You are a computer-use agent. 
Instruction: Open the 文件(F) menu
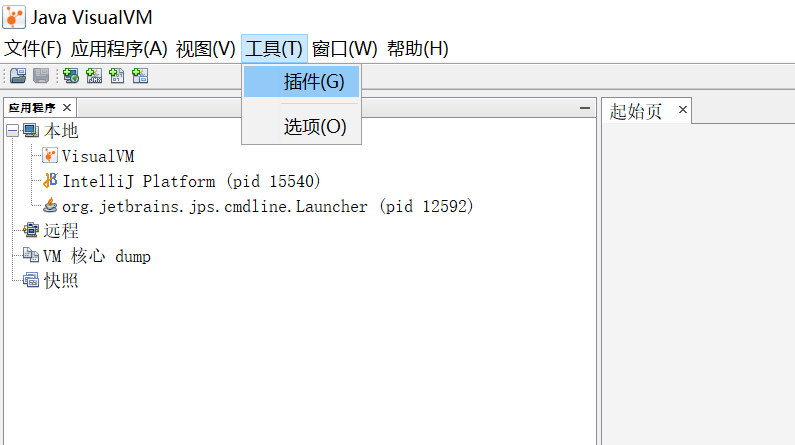click(33, 48)
